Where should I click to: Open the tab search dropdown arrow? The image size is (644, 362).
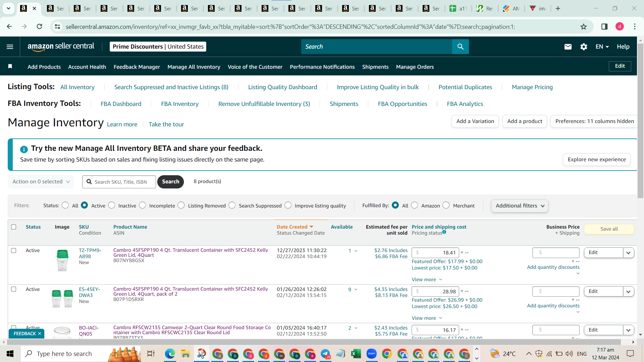tap(8, 8)
